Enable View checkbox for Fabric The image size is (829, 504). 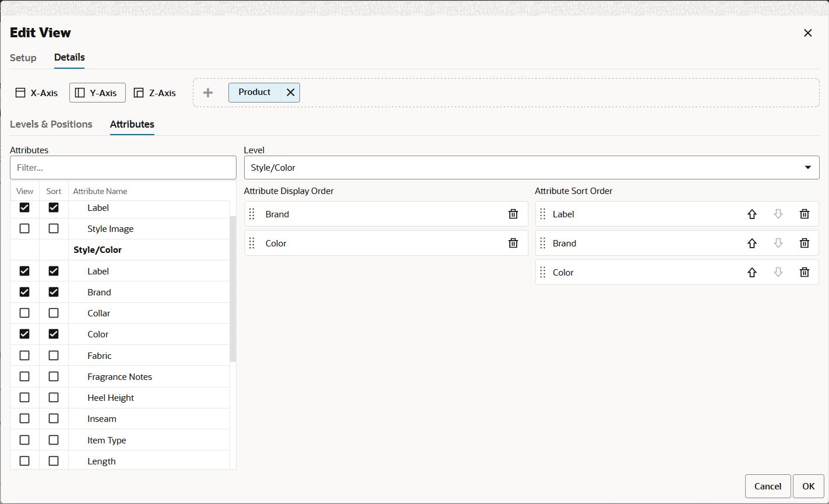coord(24,355)
